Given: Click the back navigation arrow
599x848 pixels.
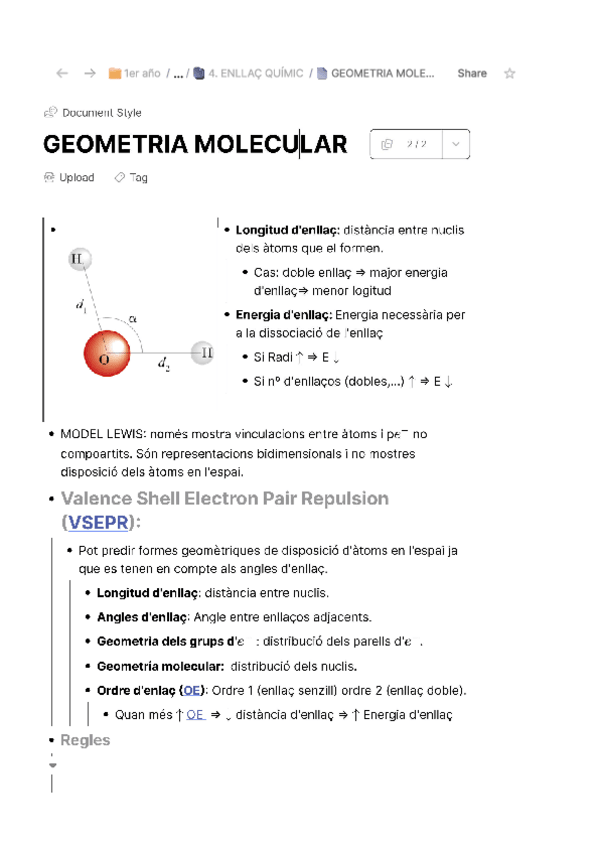Looking at the screenshot, I should coord(62,73).
